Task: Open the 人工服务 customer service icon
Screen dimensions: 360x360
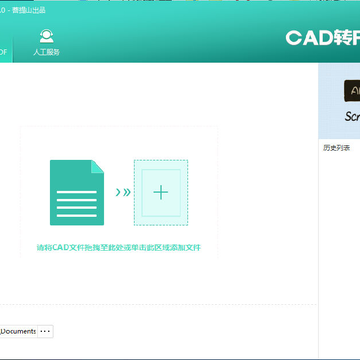Action: [46, 42]
